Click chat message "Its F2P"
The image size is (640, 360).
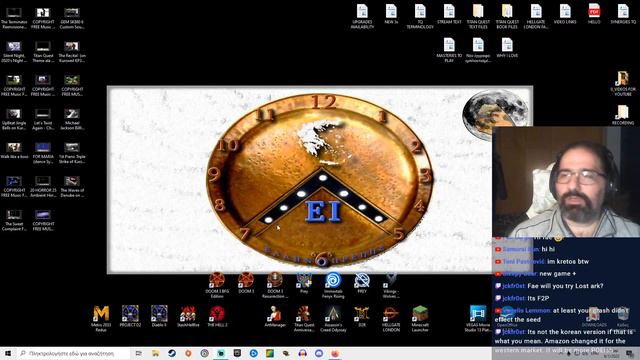pos(538,298)
